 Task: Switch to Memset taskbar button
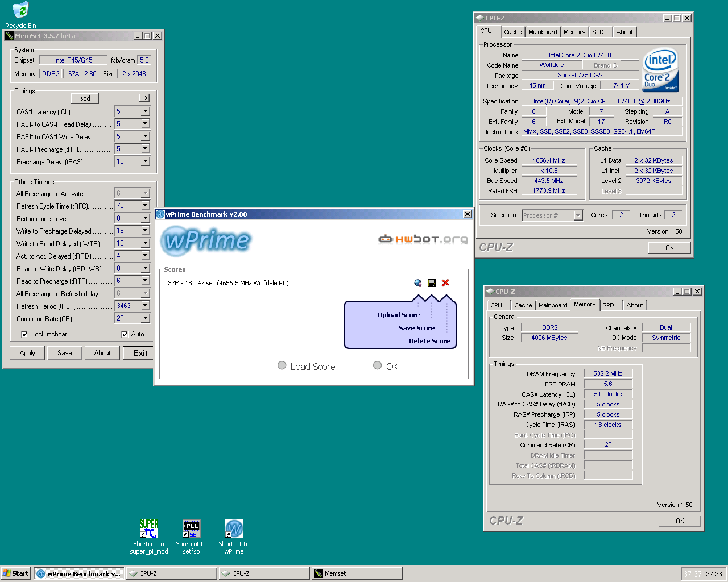357,573
